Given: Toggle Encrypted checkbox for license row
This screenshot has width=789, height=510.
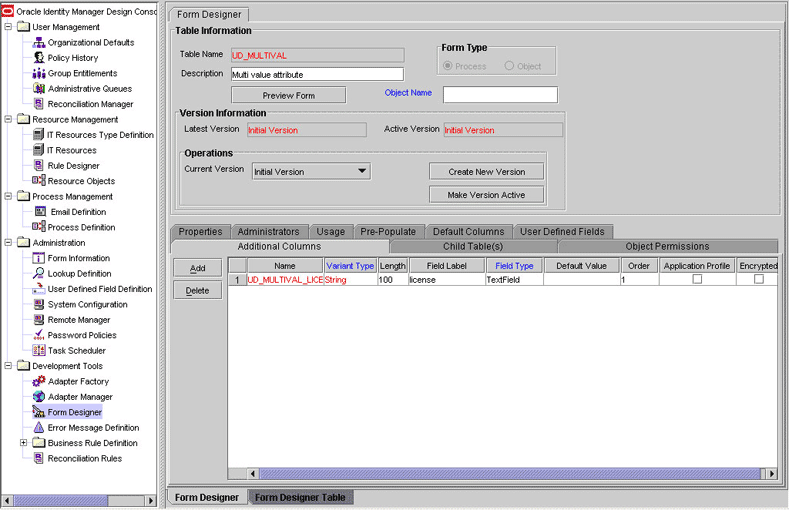Looking at the screenshot, I should point(759,279).
